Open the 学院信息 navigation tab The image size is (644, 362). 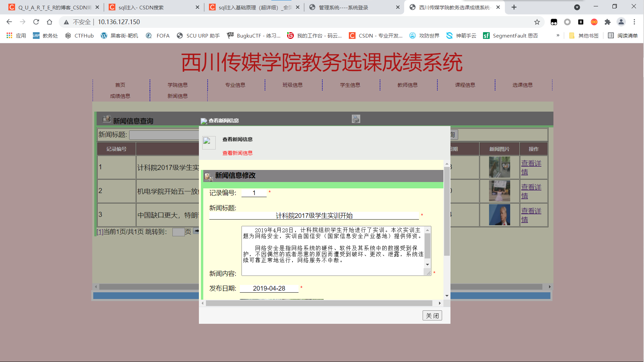[x=177, y=84]
